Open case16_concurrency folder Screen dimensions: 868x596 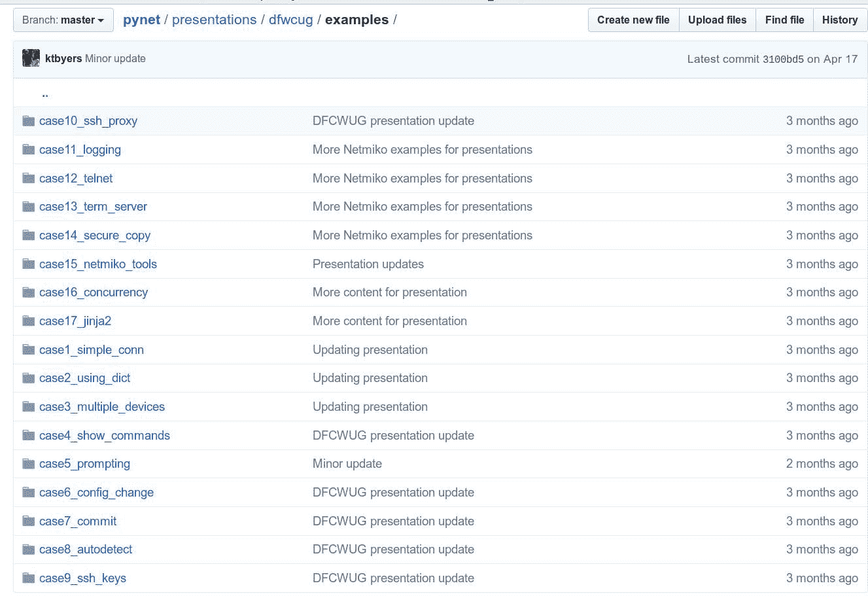click(94, 292)
